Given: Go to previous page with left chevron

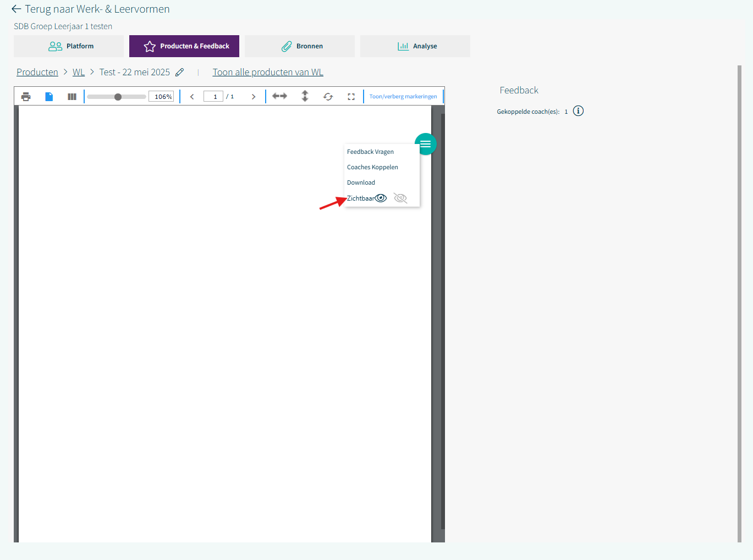Looking at the screenshot, I should coord(192,97).
